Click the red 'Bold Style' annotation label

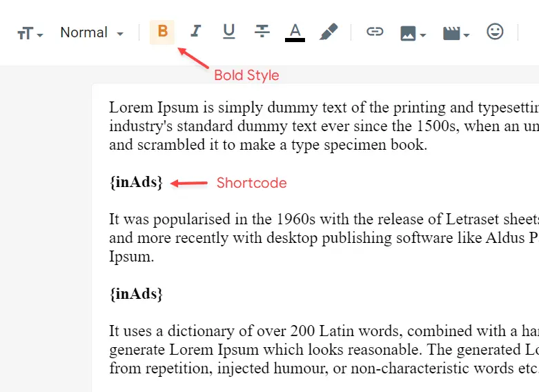coord(246,75)
